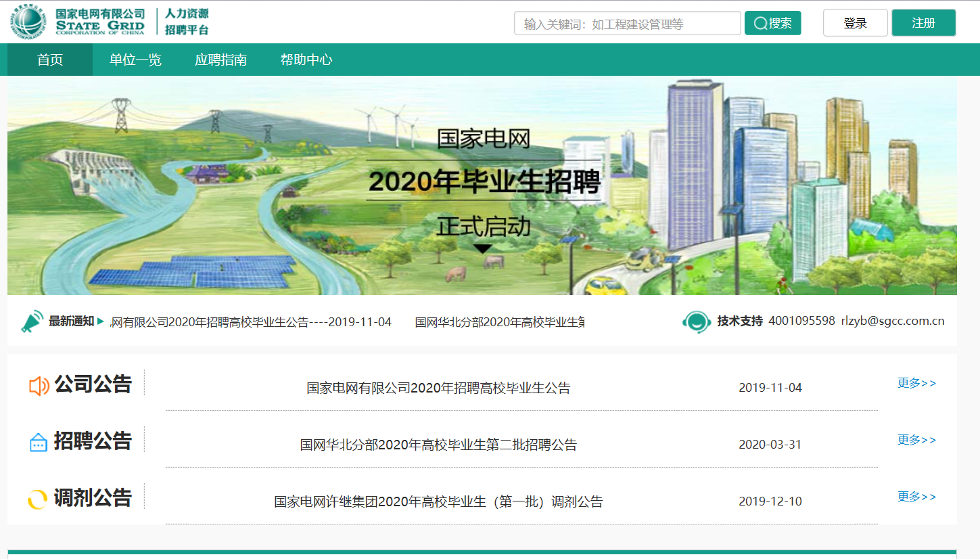Click the date 2019-11-04 in 公司公告 row

click(770, 388)
